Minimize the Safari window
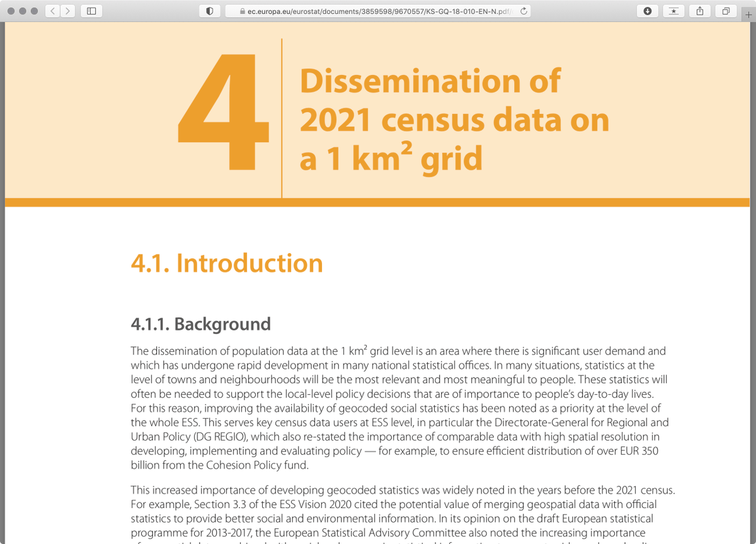 [x=24, y=11]
